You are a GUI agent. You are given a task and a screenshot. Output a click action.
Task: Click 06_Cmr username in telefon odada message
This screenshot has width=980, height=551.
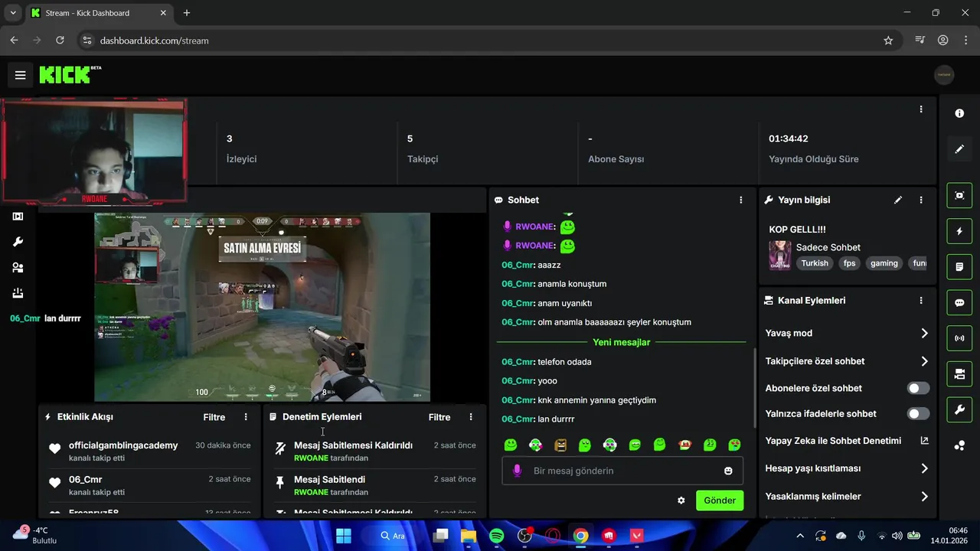point(517,362)
